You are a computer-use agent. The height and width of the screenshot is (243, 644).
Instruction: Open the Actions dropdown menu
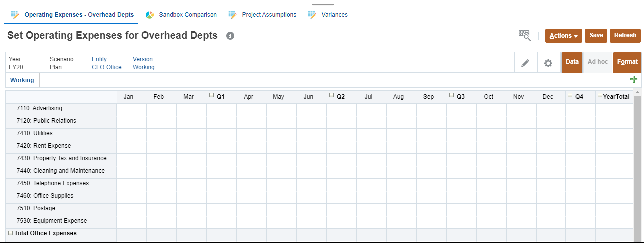pos(563,36)
